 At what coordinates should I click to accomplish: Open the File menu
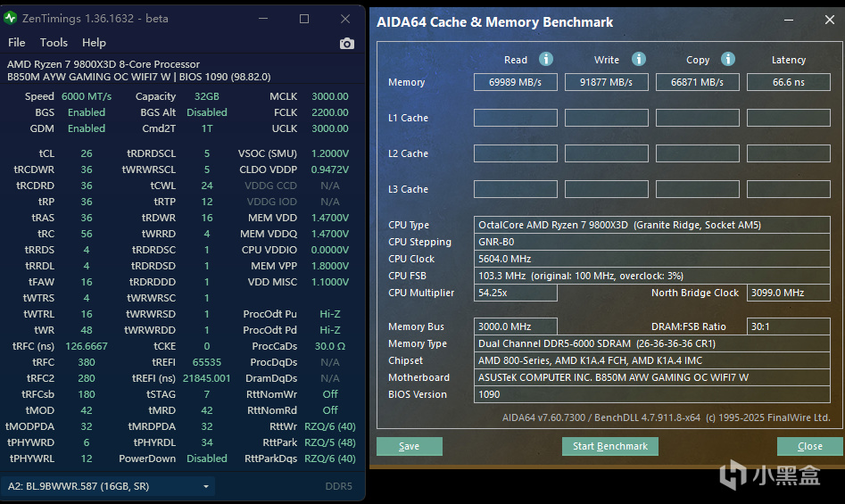point(16,42)
